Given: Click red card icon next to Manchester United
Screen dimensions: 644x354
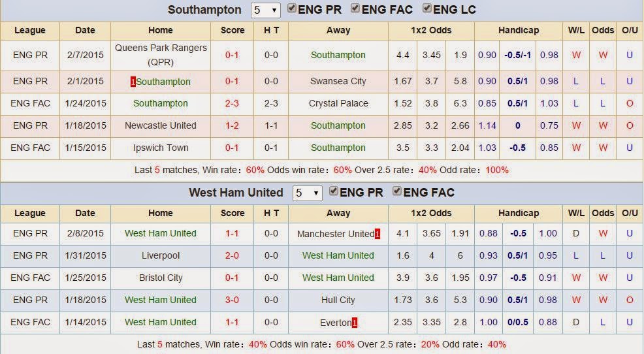Looking at the screenshot, I should point(377,234).
